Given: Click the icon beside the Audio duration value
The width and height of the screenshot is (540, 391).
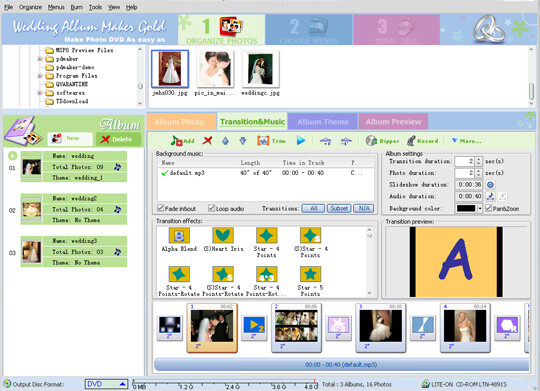Looking at the screenshot, I should click(x=490, y=196).
